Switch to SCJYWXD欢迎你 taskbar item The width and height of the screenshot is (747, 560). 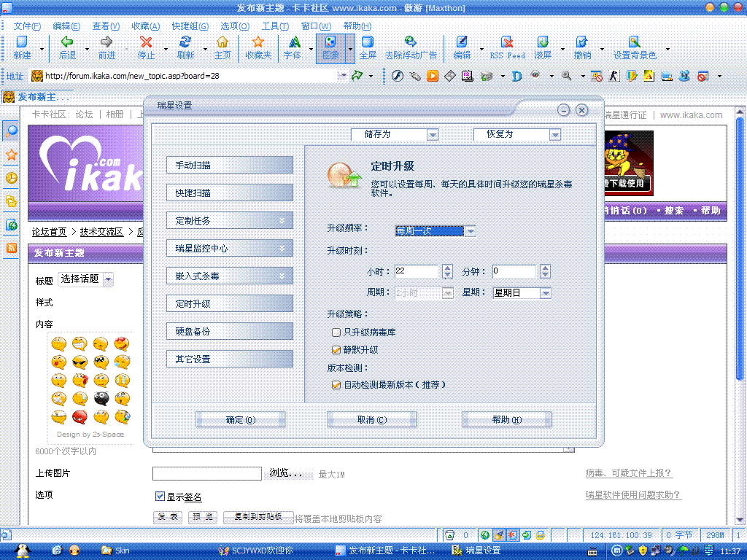pos(256,551)
